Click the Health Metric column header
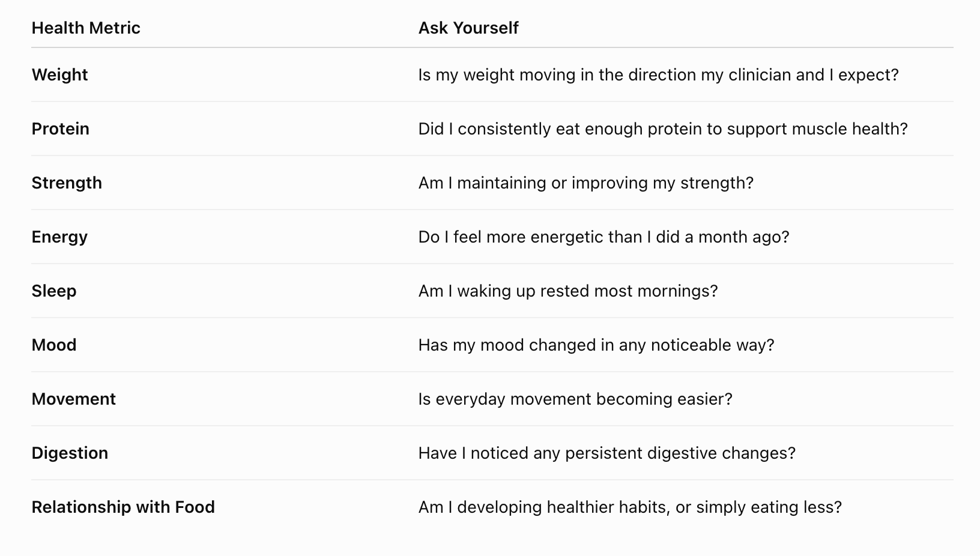This screenshot has width=980, height=556. pos(86,28)
